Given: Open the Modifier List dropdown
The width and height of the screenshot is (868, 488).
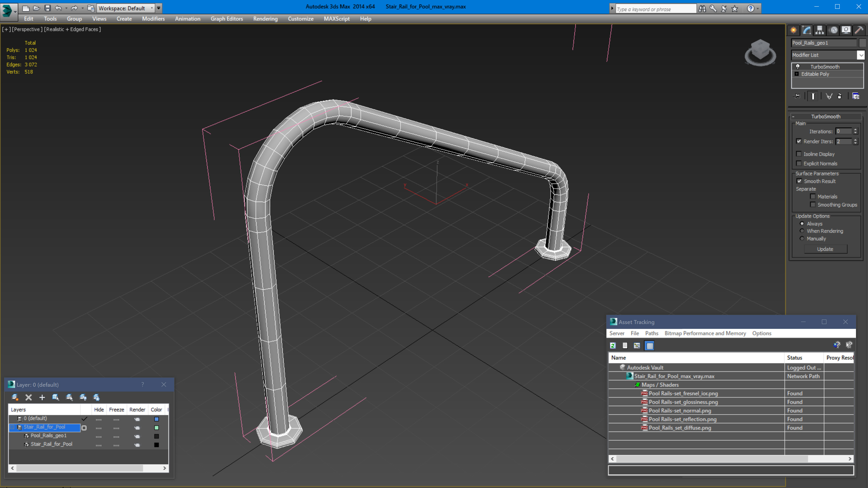Looking at the screenshot, I should point(861,55).
